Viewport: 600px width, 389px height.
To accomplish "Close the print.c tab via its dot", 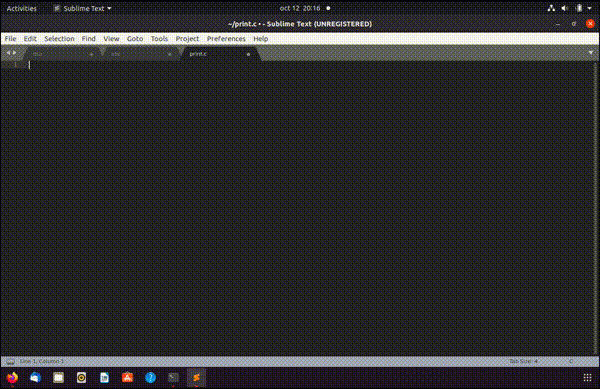I will pyautogui.click(x=248, y=54).
